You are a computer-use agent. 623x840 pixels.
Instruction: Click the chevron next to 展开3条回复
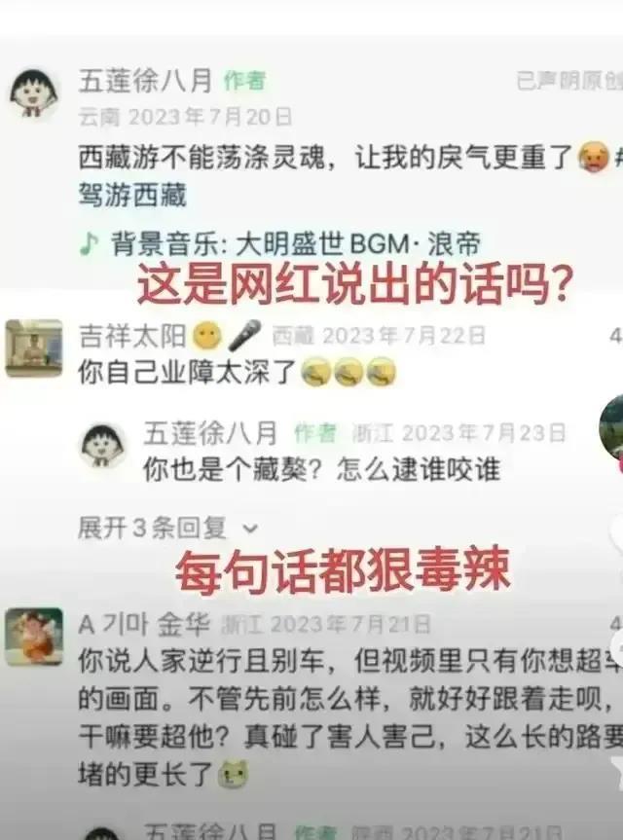point(250,530)
